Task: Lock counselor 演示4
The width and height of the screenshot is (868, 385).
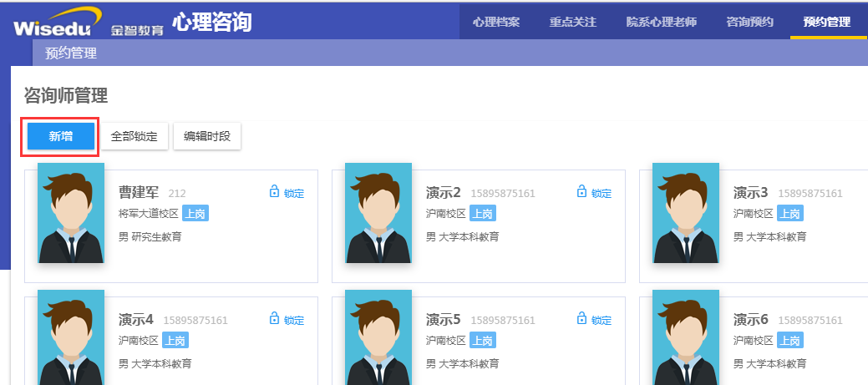Action: pyautogui.click(x=287, y=320)
